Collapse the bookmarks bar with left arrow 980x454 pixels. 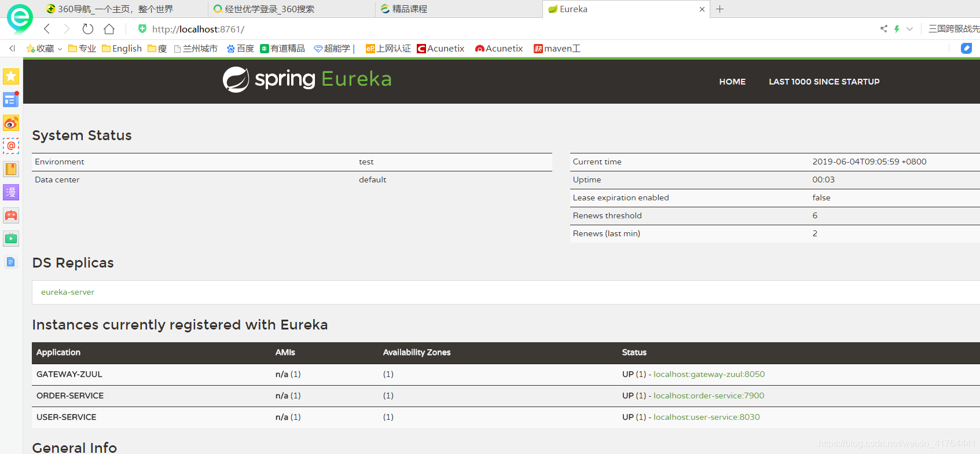click(x=12, y=49)
